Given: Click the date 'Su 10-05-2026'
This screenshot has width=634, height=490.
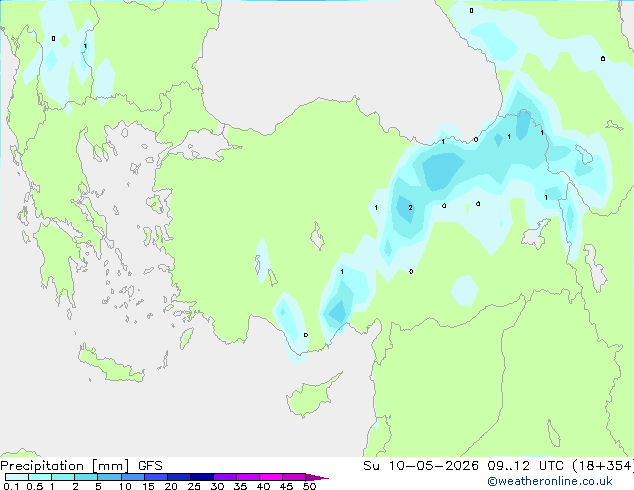Looking at the screenshot, I should (x=421, y=466).
